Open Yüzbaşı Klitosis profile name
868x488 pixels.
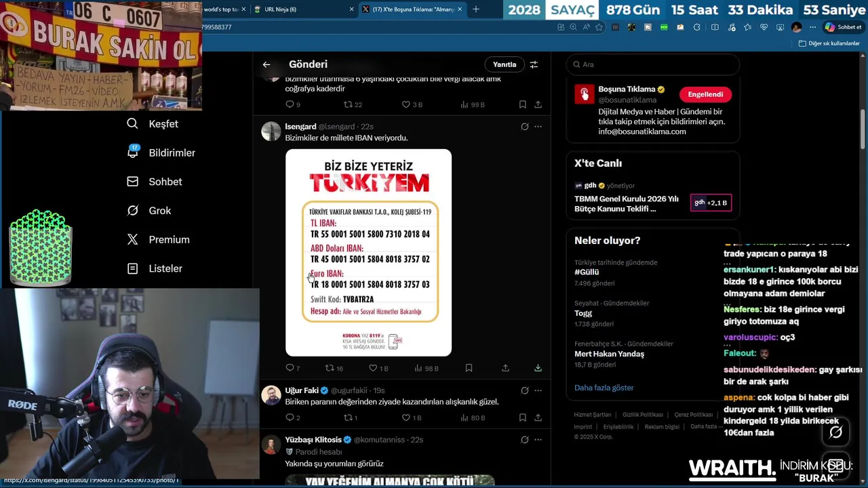tap(313, 440)
